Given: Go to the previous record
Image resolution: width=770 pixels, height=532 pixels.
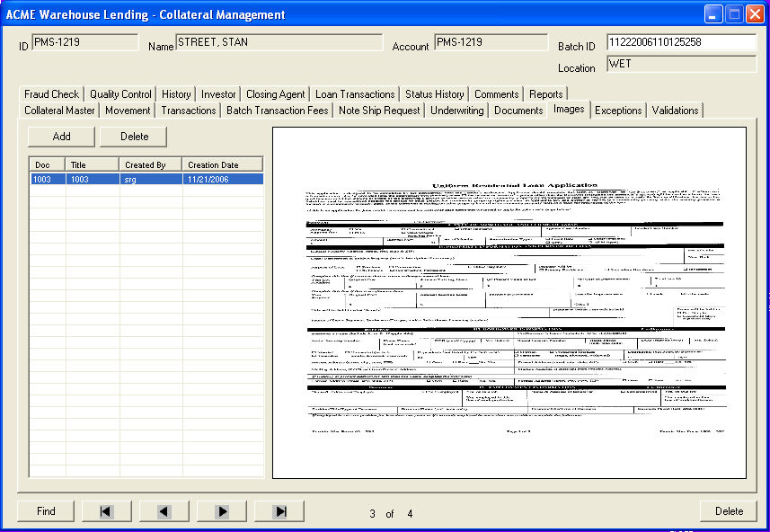Looking at the screenshot, I should [x=164, y=511].
